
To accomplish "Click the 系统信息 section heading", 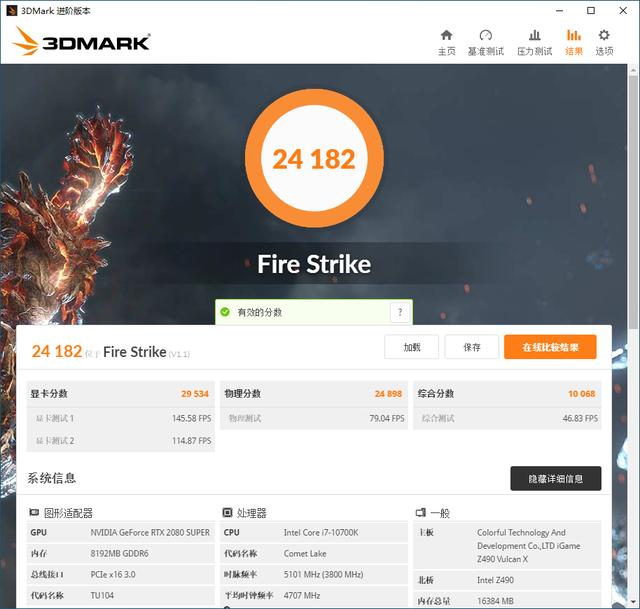I will (52, 478).
